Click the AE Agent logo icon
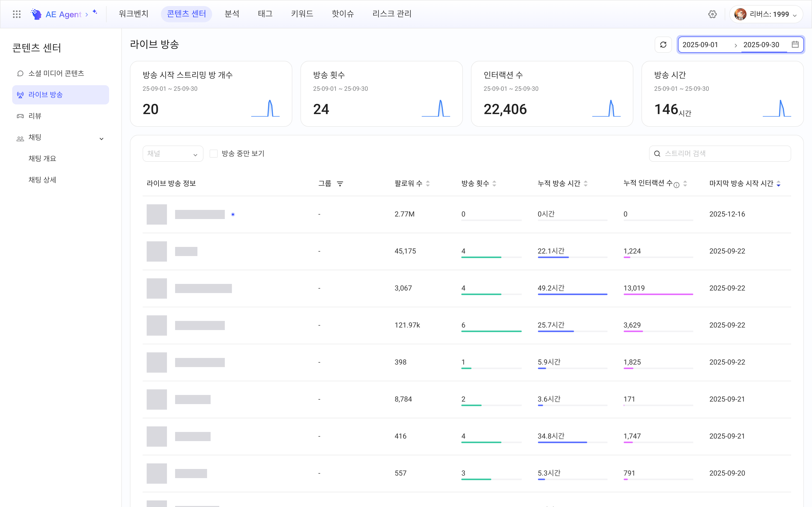 [x=36, y=14]
